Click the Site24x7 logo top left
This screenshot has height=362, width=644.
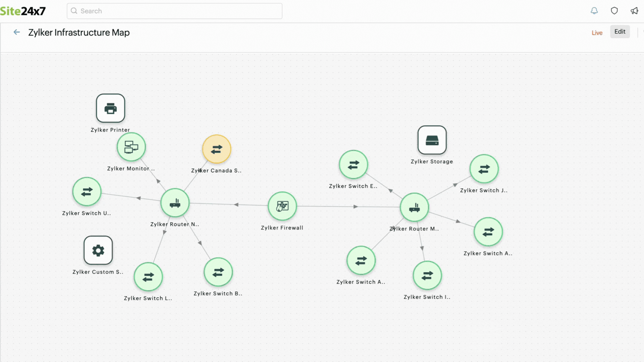(x=23, y=11)
